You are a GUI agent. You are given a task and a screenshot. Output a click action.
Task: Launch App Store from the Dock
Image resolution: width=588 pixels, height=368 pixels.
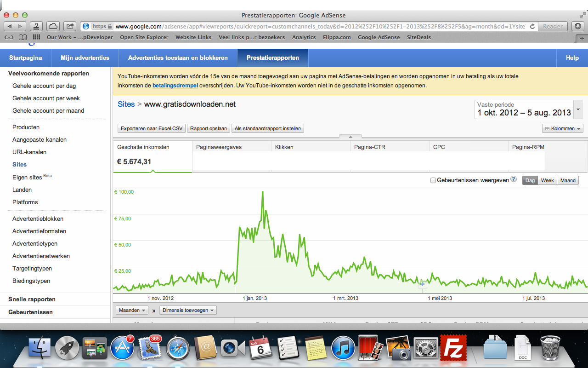tap(122, 348)
